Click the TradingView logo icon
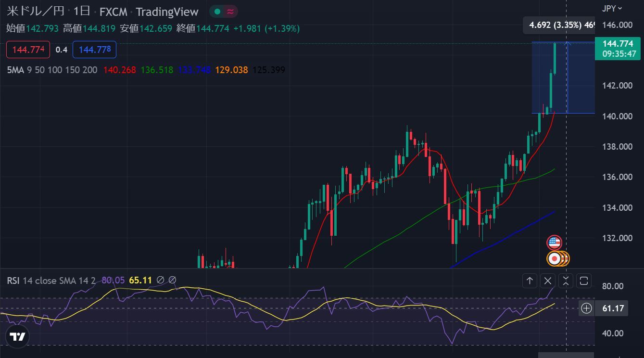The width and height of the screenshot is (644, 358). pyautogui.click(x=18, y=336)
